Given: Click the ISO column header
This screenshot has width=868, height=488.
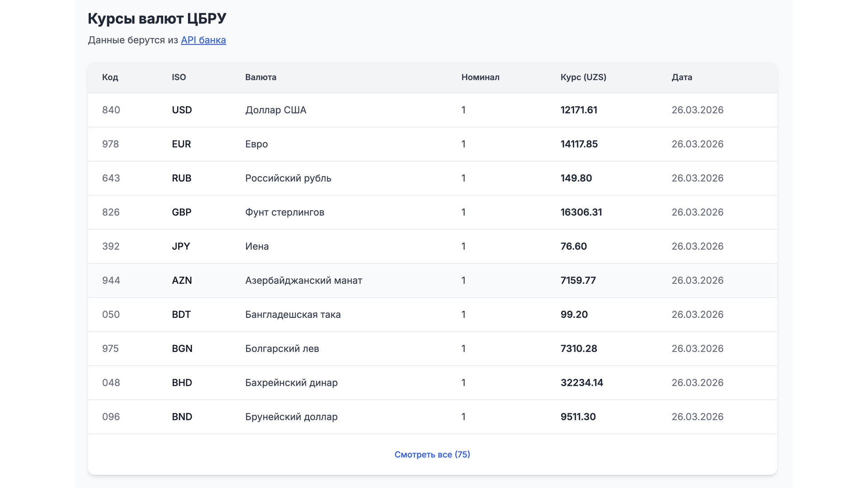Looking at the screenshot, I should pos(179,77).
